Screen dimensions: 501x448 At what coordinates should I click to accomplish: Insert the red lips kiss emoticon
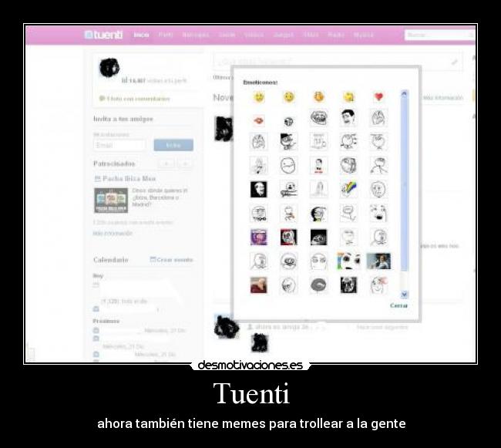[x=259, y=121]
